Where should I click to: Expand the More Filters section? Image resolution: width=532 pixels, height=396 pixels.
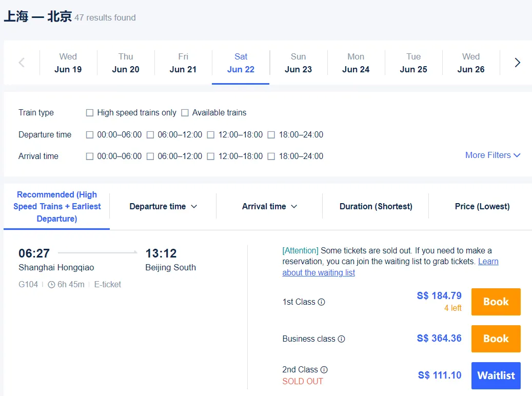(491, 155)
